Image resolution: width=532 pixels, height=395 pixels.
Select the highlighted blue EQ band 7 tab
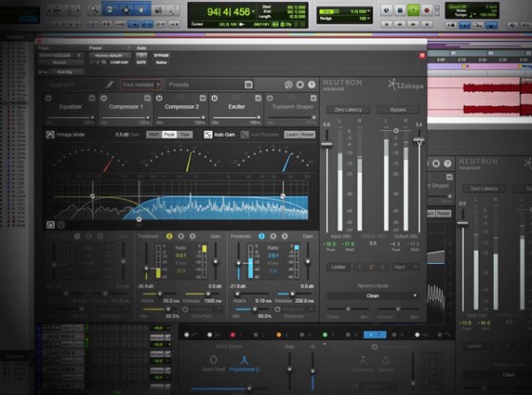click(374, 334)
